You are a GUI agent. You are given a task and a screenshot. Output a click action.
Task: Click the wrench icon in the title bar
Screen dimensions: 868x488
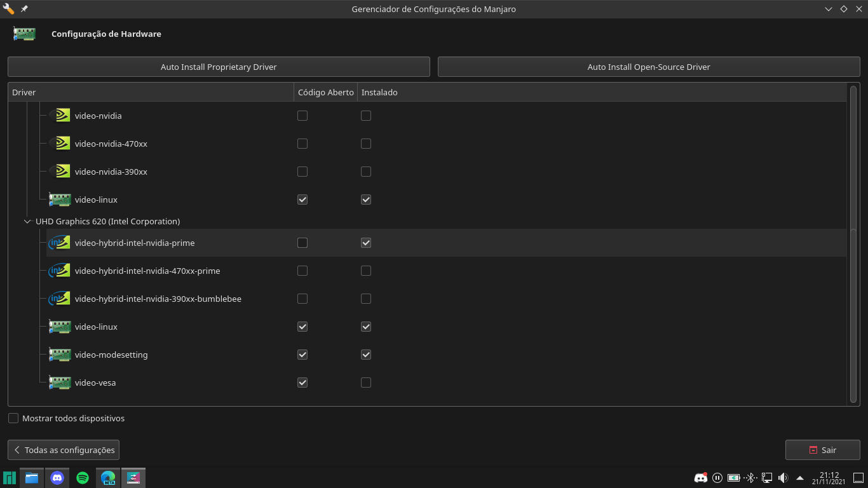coord(9,9)
